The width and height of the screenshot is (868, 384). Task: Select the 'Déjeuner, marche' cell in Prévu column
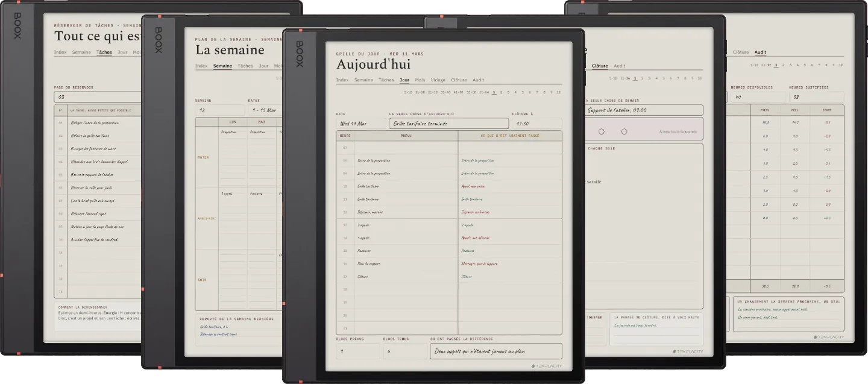click(406, 212)
